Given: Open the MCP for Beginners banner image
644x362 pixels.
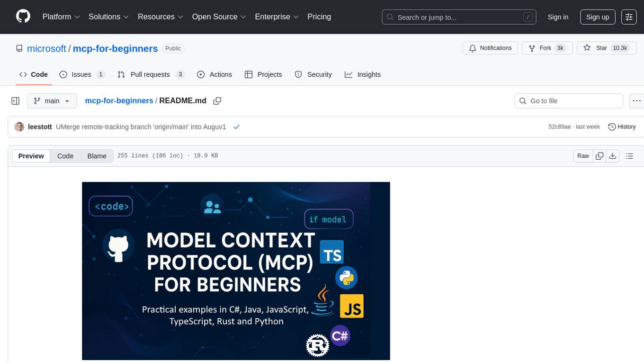Looking at the screenshot, I should pos(236,271).
